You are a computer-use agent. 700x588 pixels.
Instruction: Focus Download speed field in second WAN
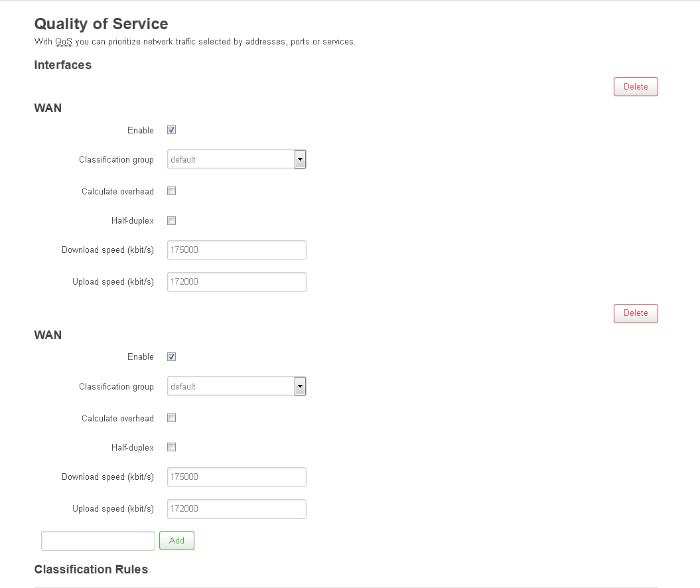click(x=237, y=477)
